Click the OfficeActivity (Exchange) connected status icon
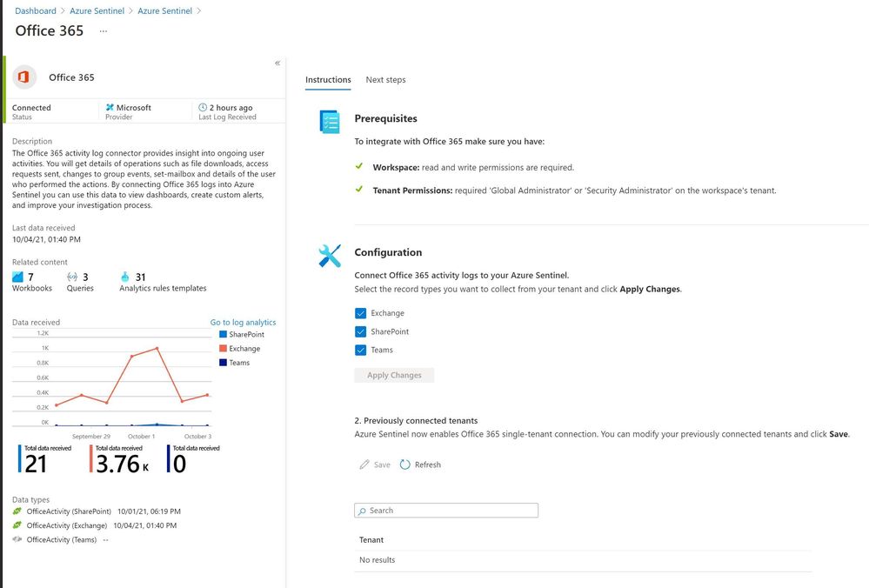Viewport: 869px width, 588px height. point(17,525)
